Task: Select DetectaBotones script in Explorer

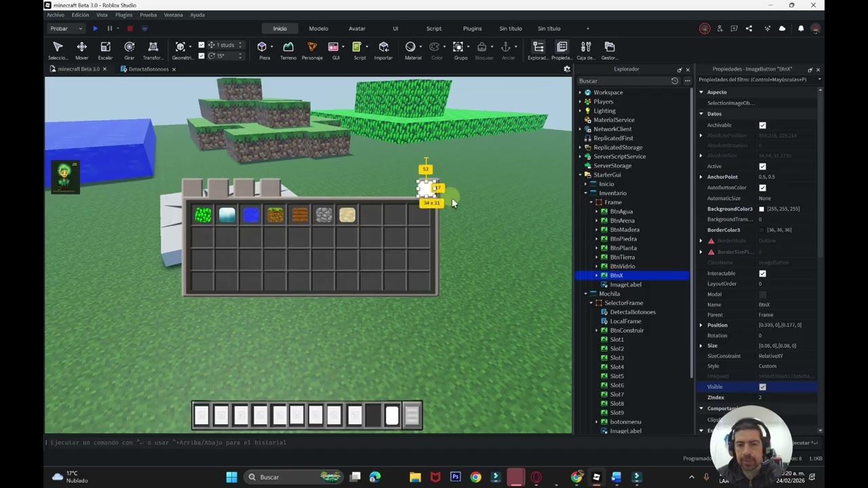Action: [633, 312]
